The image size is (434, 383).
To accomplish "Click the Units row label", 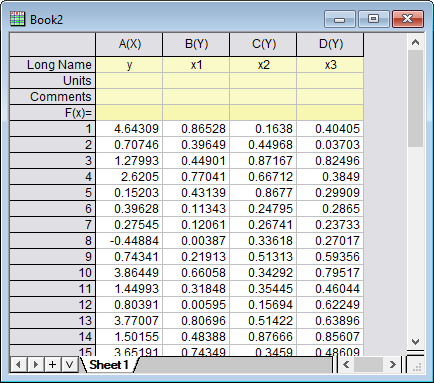I will tap(53, 81).
